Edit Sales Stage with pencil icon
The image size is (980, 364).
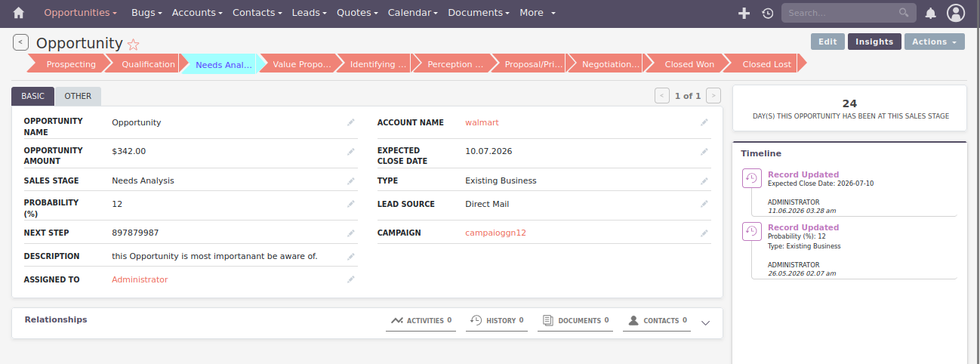point(350,181)
